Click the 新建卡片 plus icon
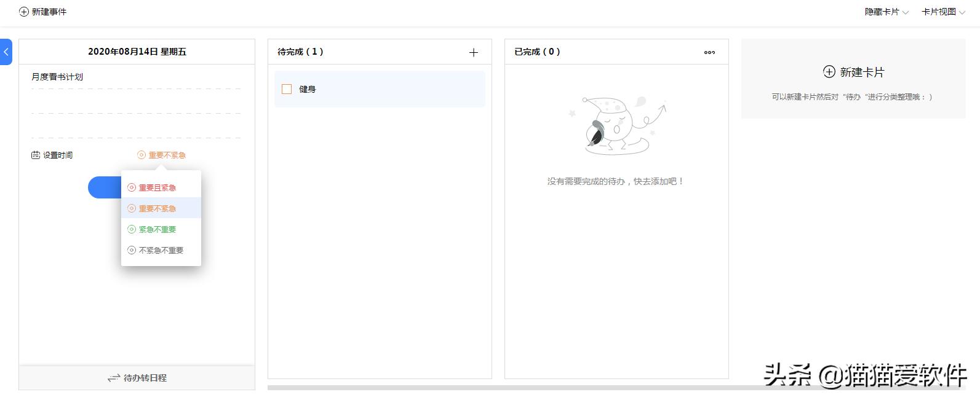The image size is (980, 400). click(829, 72)
